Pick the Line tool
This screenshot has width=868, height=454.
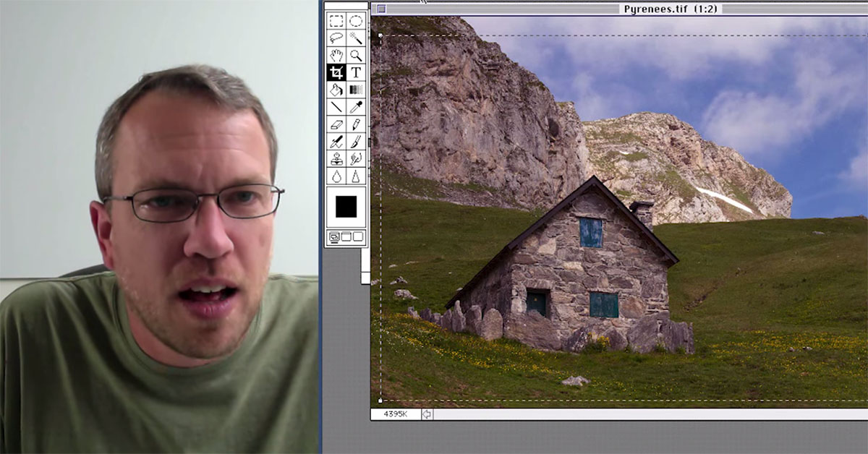[336, 107]
